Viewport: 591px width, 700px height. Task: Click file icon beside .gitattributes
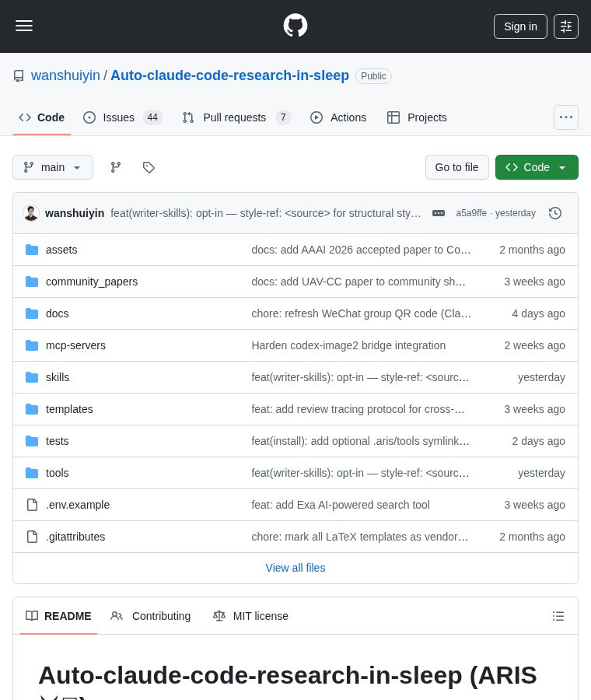pyautogui.click(x=32, y=537)
